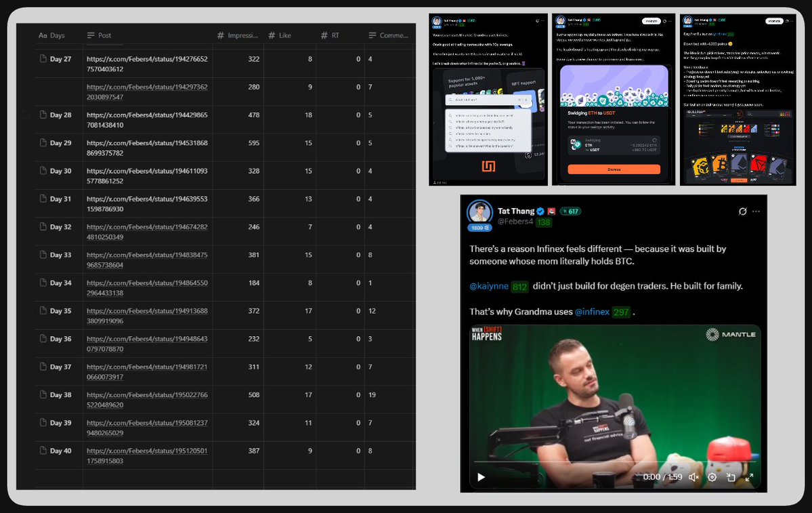Open the Like column header menu
This screenshot has width=812, height=513.
280,35
